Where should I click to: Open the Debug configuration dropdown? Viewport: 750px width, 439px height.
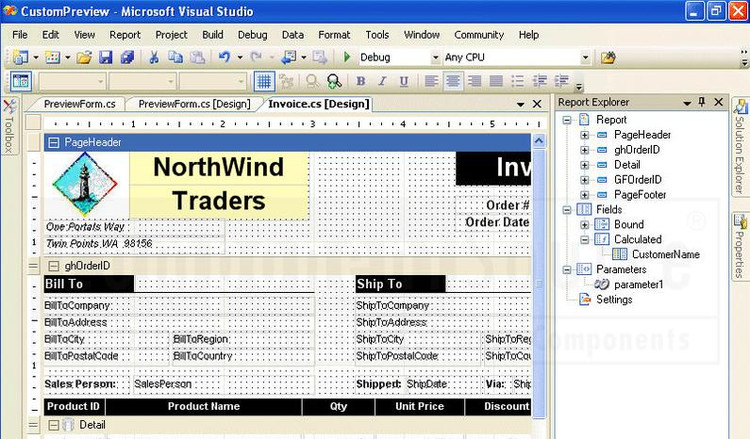(x=435, y=57)
